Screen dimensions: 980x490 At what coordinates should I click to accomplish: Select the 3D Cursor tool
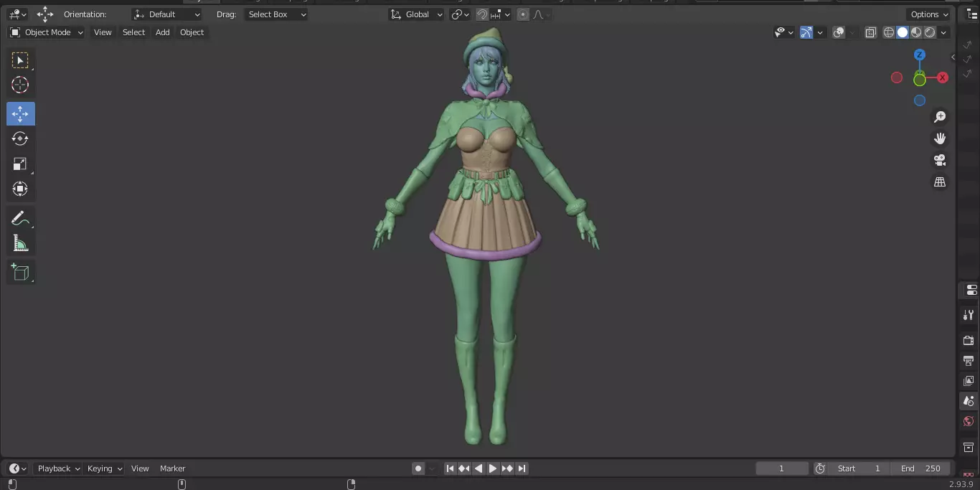click(20, 85)
